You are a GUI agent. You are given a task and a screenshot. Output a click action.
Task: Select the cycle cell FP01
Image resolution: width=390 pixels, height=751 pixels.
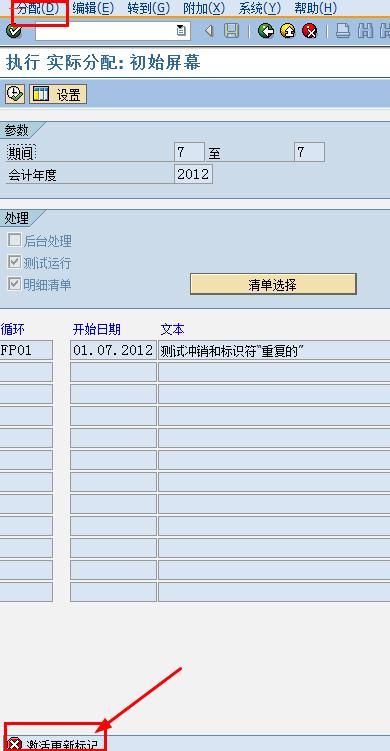[x=26, y=350]
